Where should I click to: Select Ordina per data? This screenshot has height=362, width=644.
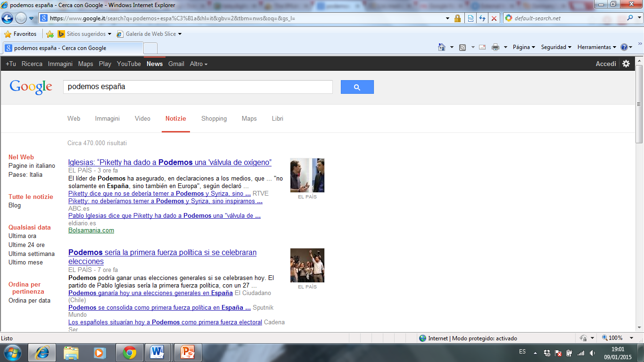(x=29, y=300)
